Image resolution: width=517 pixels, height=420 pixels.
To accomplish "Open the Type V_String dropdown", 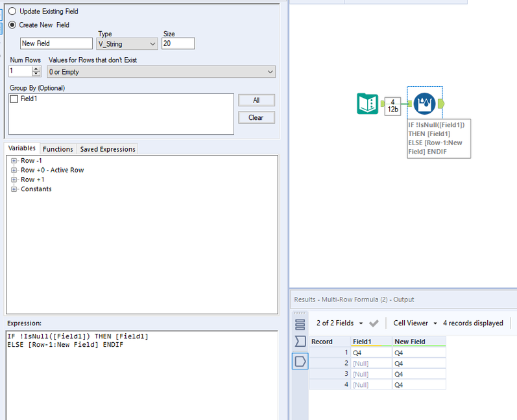I will [127, 44].
